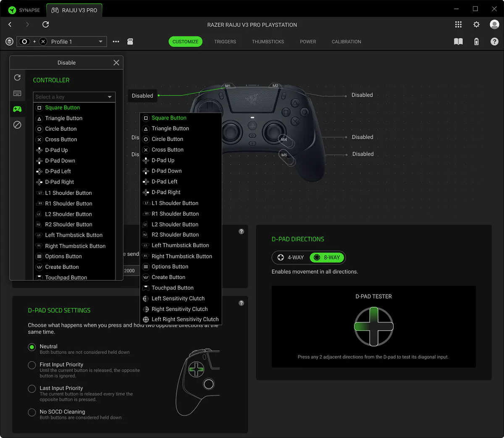Select Neutral SOCD option
504x438 pixels.
click(32, 347)
